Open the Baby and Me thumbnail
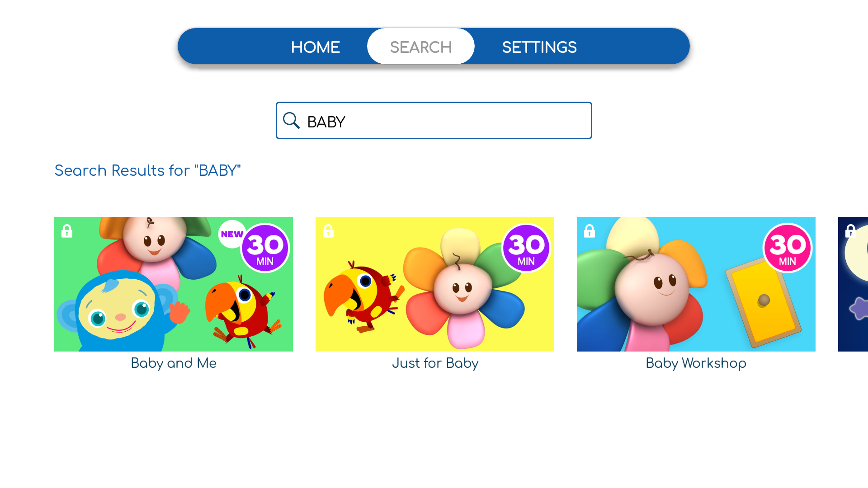The height and width of the screenshot is (488, 868). coord(173,284)
